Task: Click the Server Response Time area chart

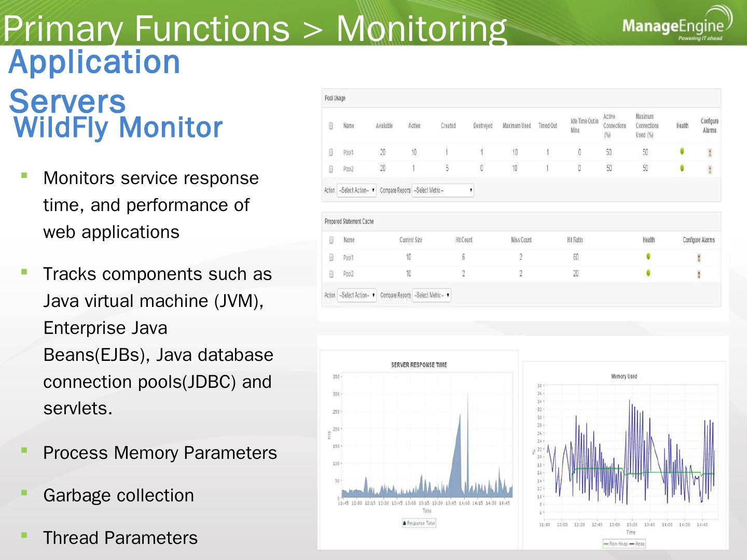Action: point(426,436)
